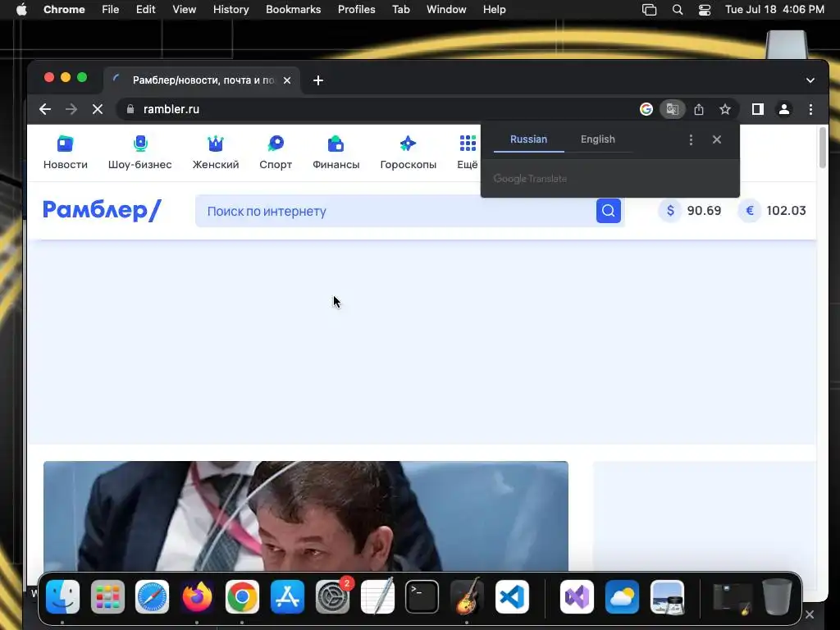Screen dimensions: 840x630
Task: Click the Рамблер/ logo
Action: click(x=102, y=210)
